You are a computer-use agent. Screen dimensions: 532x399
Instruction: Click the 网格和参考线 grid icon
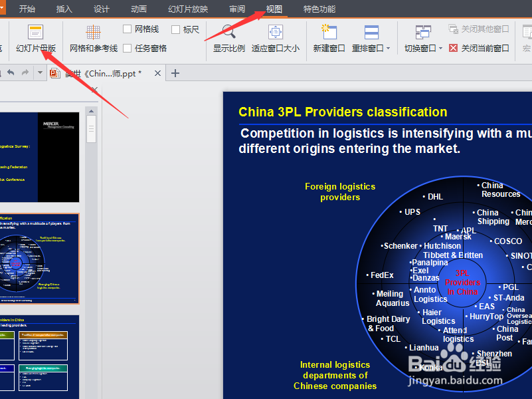[x=93, y=33]
